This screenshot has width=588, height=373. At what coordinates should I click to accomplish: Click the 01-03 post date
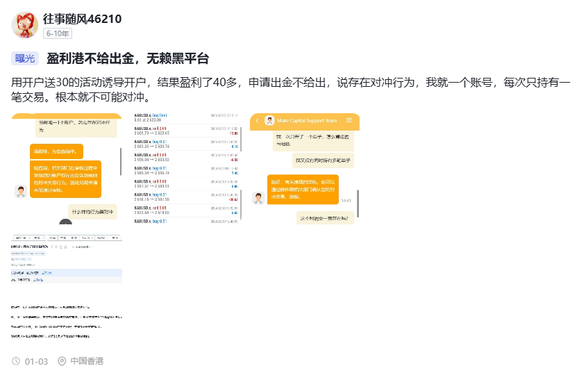(36, 361)
